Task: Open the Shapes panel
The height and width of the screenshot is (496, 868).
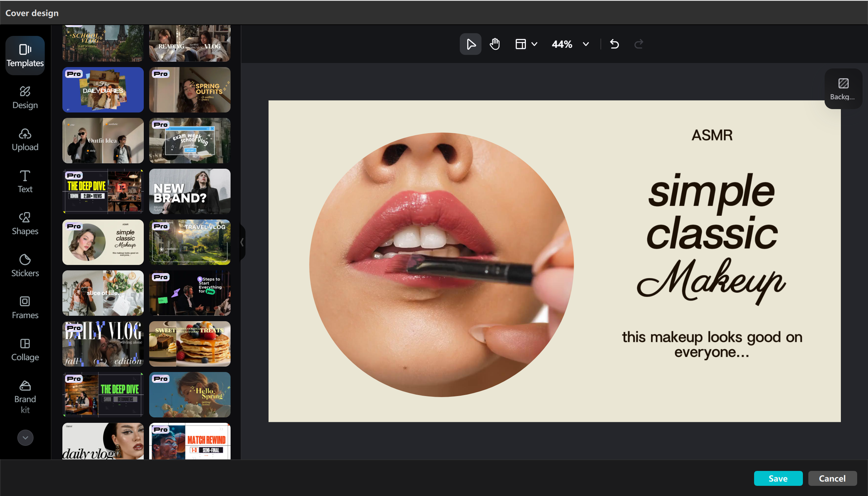Action: [x=25, y=223]
